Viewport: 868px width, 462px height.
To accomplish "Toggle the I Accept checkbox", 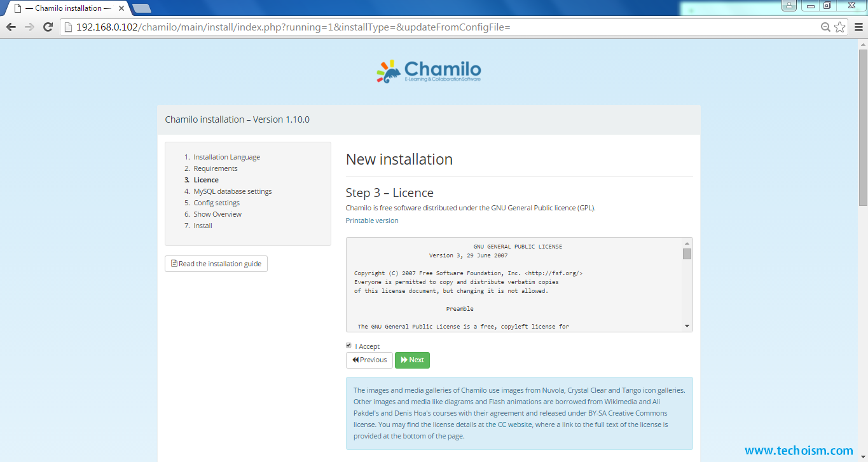I will (348, 346).
